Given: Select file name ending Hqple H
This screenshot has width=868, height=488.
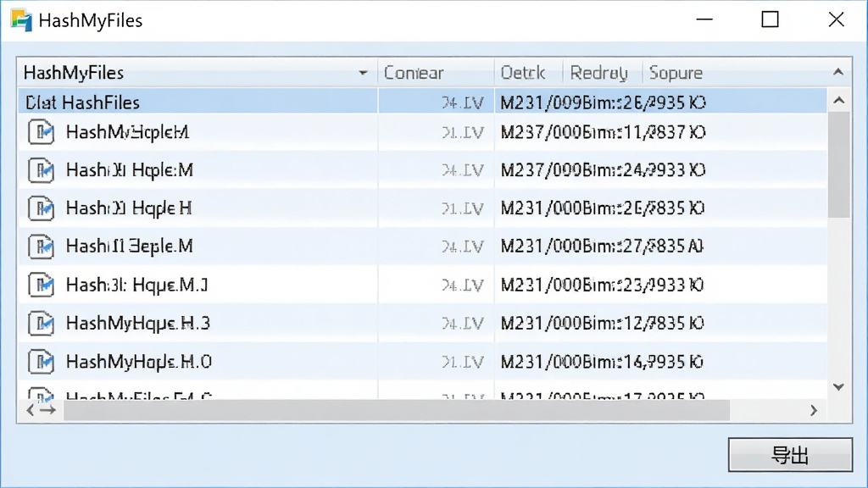Looking at the screenshot, I should click(129, 208).
